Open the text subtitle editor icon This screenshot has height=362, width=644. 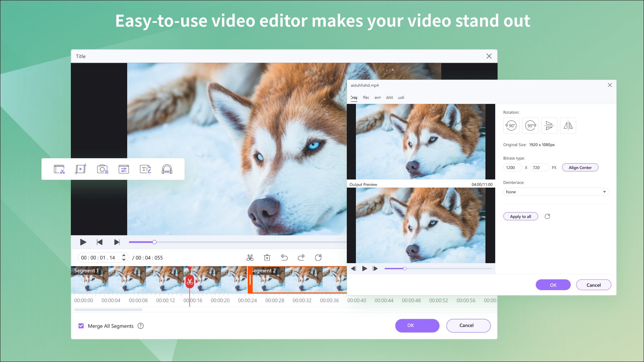tap(145, 169)
